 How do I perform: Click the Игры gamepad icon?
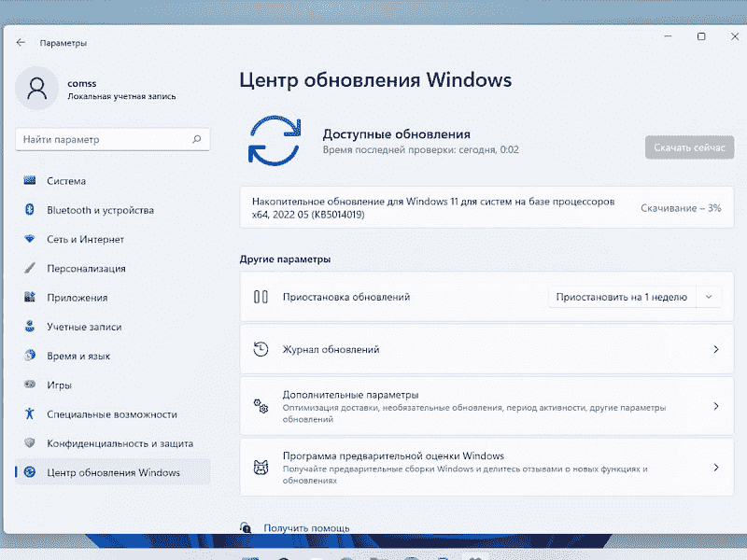point(30,385)
